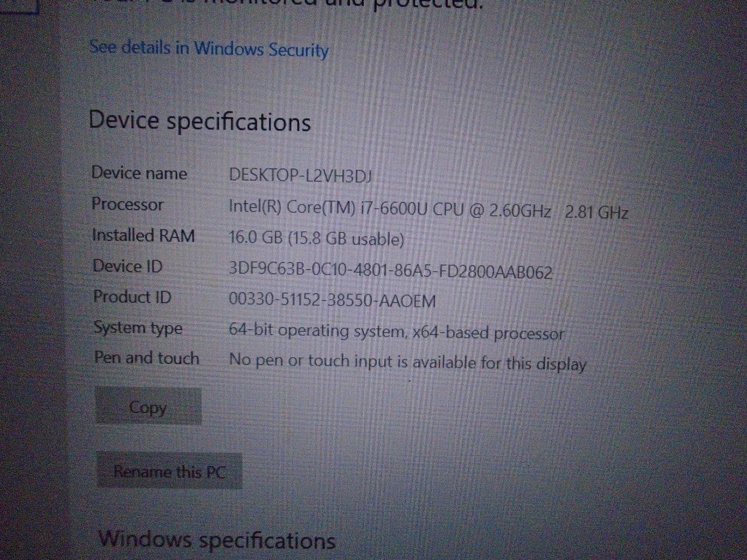This screenshot has height=560, width=747.
Task: Click the Product ID label
Action: [132, 297]
